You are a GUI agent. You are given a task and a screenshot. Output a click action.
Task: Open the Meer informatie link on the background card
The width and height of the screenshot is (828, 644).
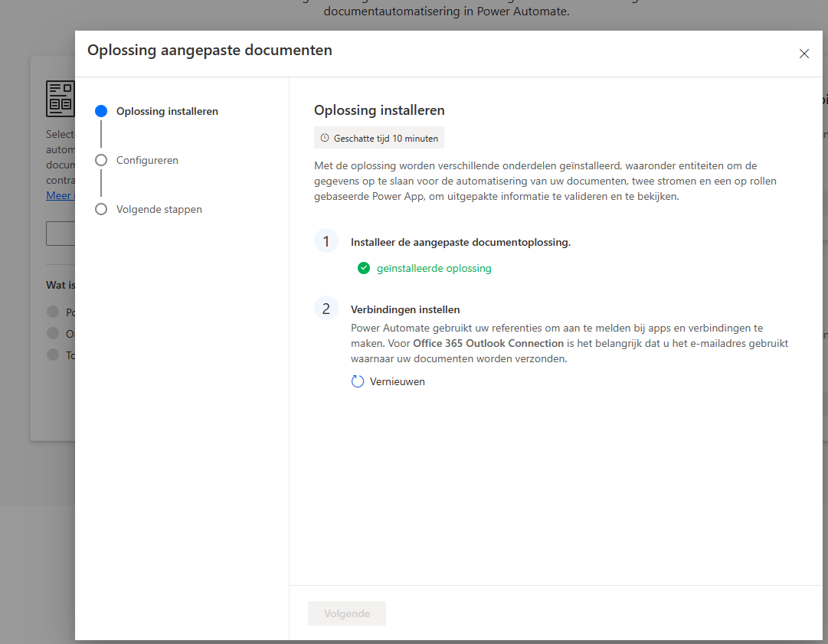point(60,195)
